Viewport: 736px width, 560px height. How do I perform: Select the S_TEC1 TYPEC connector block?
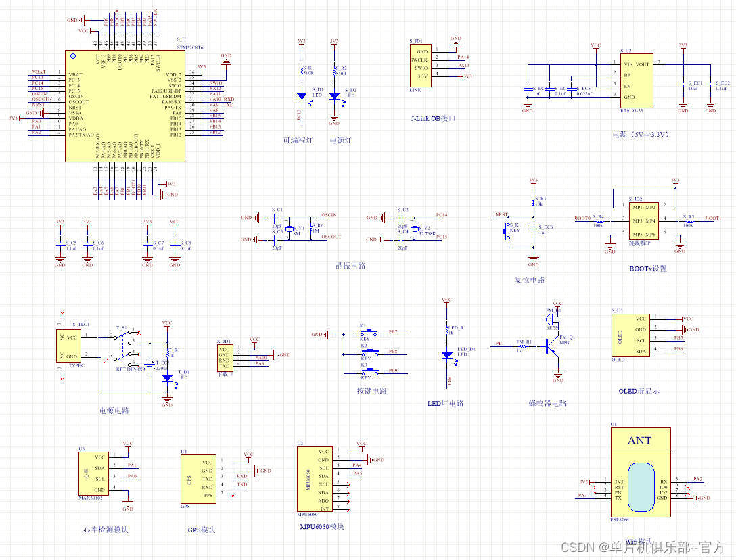[68, 346]
